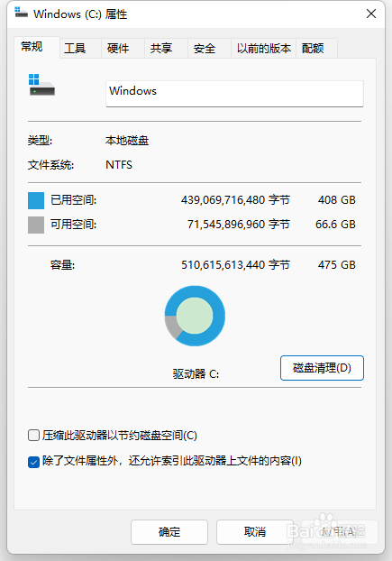Click the blue used space color square
The image size is (392, 561).
[x=36, y=200]
